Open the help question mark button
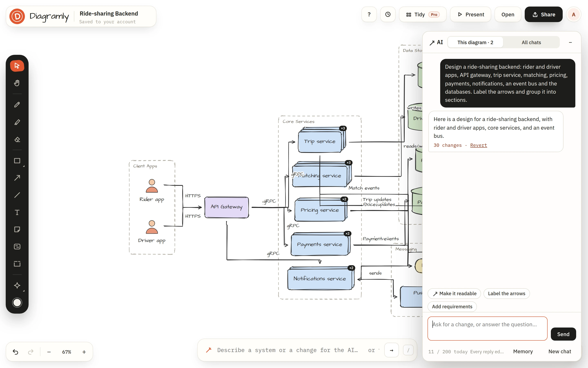This screenshot has height=368, width=588. click(x=369, y=14)
